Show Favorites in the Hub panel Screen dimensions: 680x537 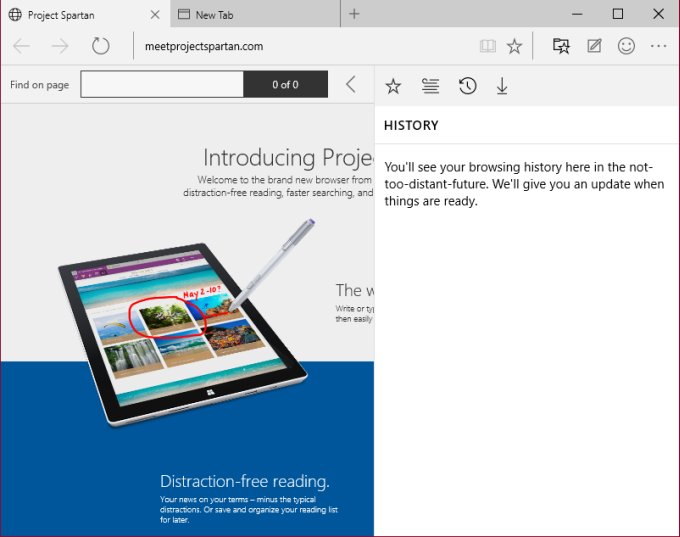(x=393, y=86)
